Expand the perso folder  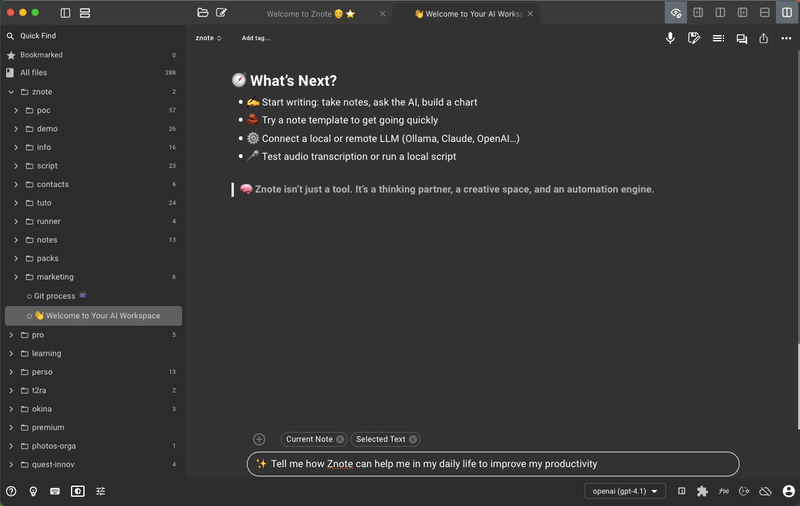pos(11,372)
